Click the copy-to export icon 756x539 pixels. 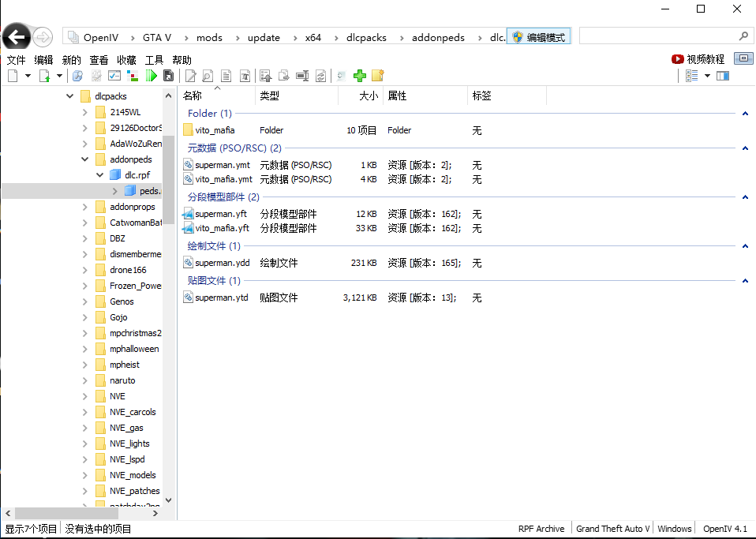click(284, 76)
